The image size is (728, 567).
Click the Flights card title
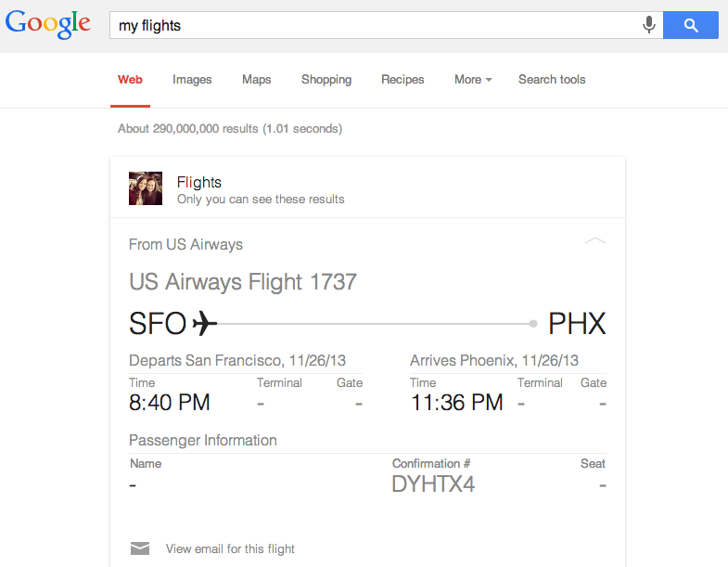199,182
